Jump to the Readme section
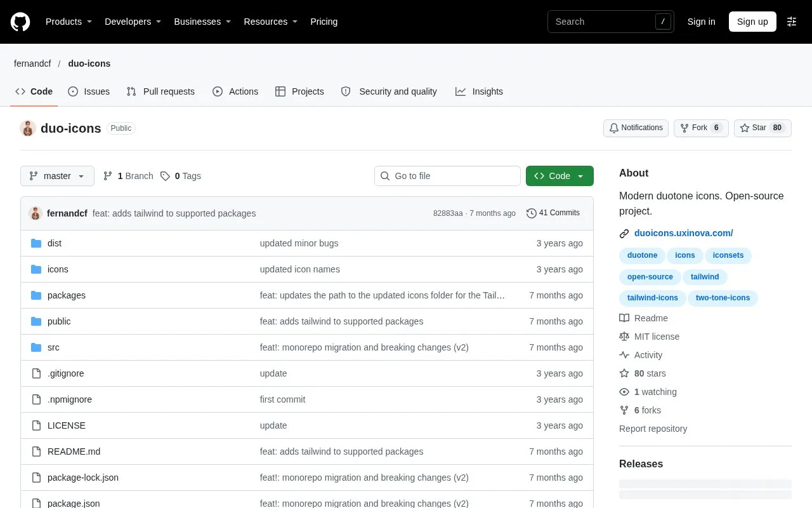 click(x=643, y=318)
